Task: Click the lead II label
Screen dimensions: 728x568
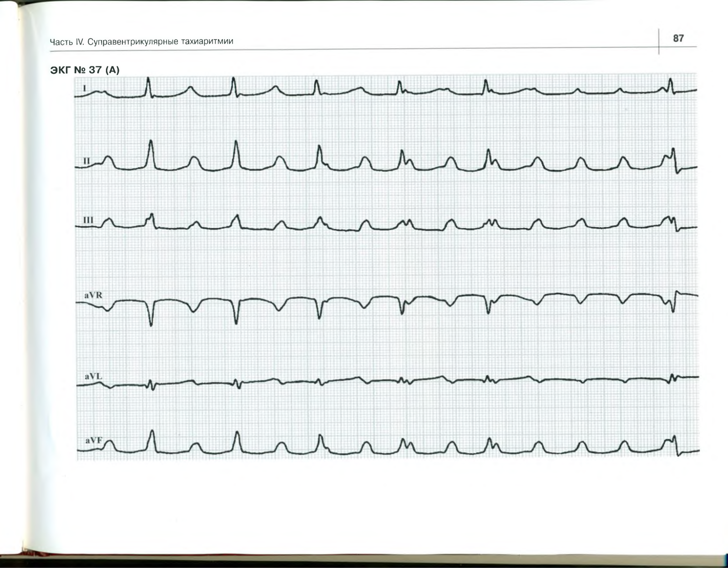Action: point(87,161)
